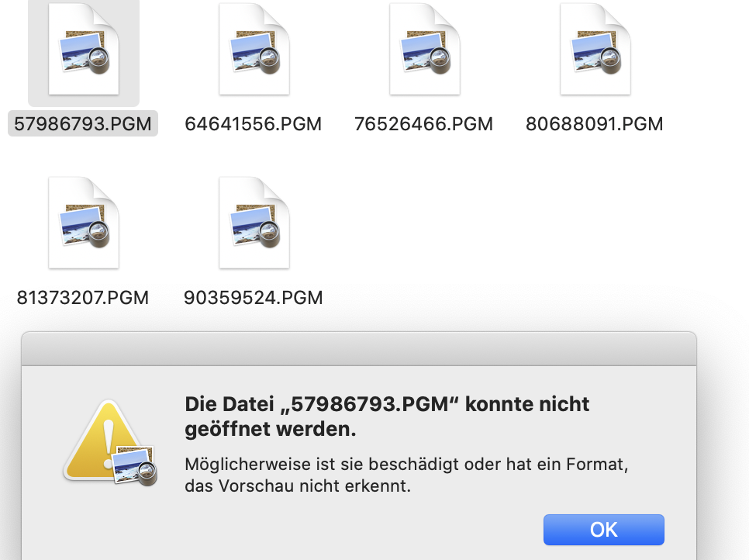The image size is (749, 560).
Task: Dismiss the error dialog with OK
Action: pos(603,529)
